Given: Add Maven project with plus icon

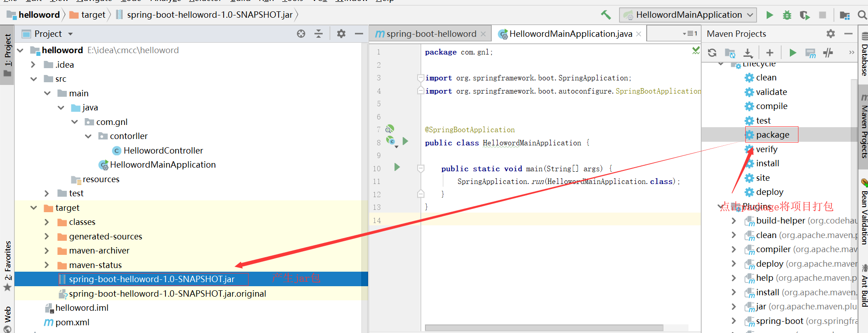Looking at the screenshot, I should (x=769, y=53).
